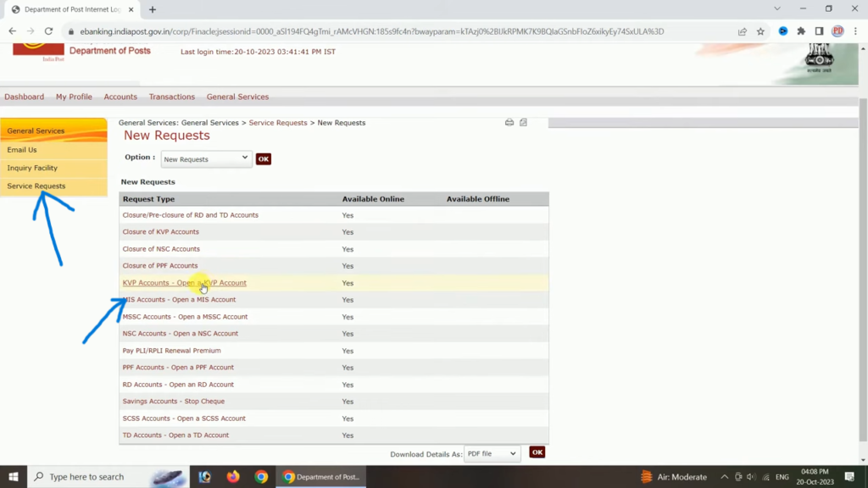Click the ENG language indicator

(782, 476)
